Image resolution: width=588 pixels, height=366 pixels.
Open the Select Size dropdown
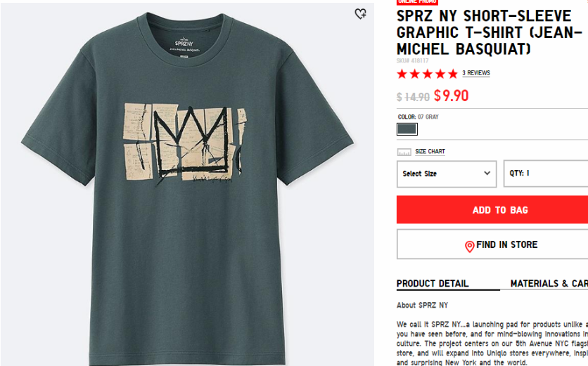447,174
